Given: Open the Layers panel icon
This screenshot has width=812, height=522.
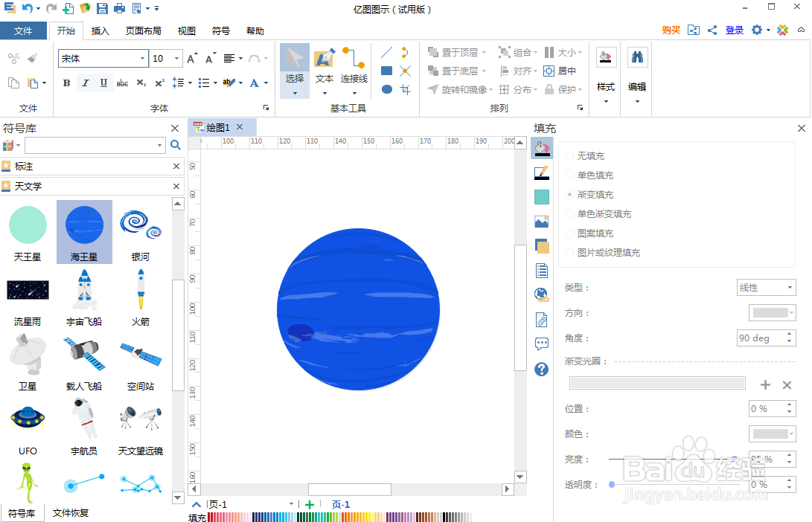Looking at the screenshot, I should pyautogui.click(x=542, y=246).
